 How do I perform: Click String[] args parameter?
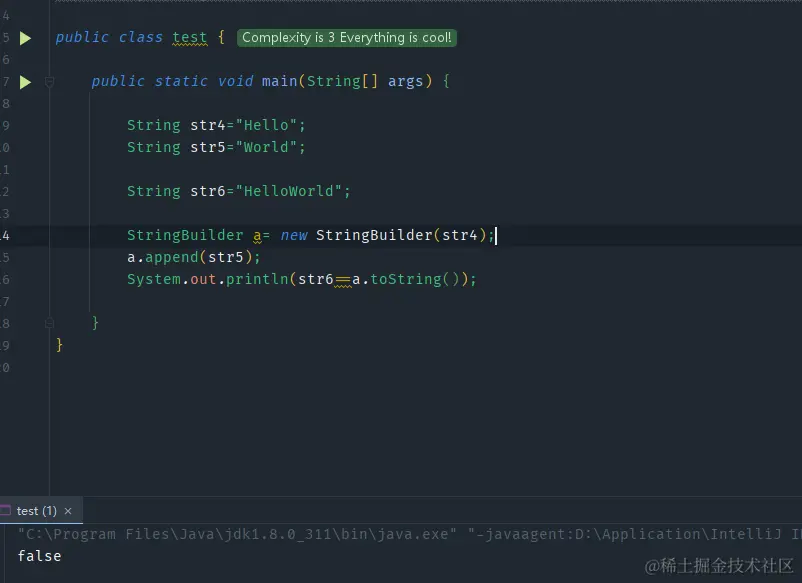(365, 82)
